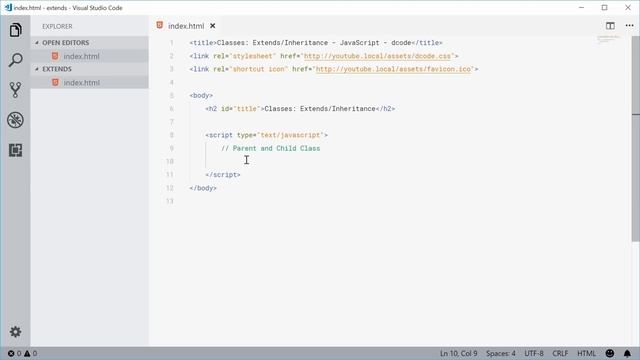Open the Debug view in activity bar
The height and width of the screenshot is (360, 640).
tap(15, 120)
